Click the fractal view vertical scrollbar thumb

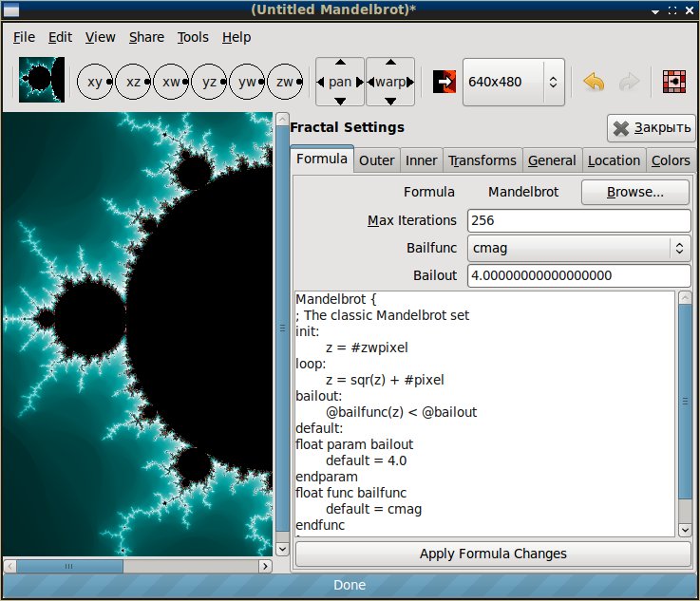tap(282, 329)
